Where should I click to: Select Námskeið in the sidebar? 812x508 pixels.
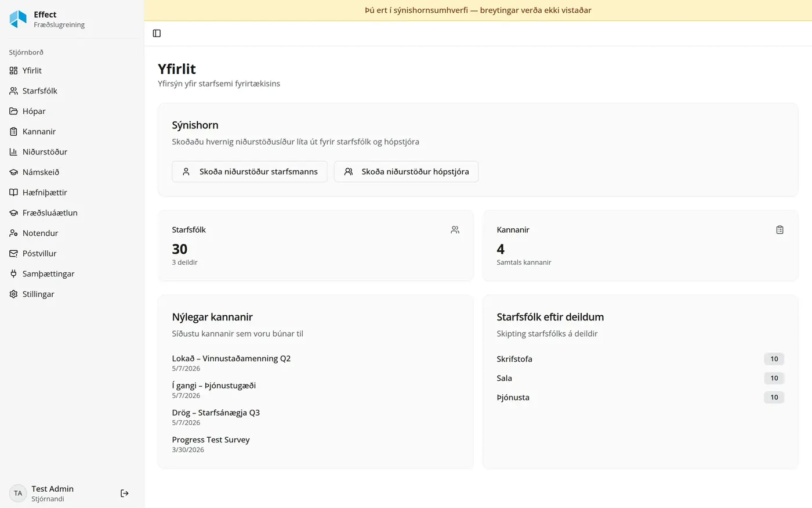point(72,172)
